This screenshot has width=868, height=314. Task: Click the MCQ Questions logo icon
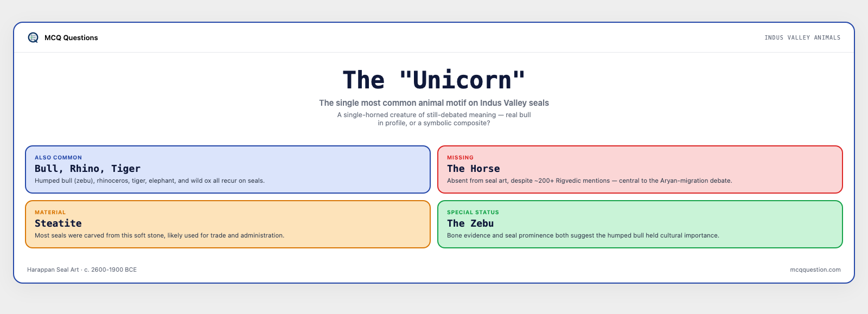tap(33, 37)
